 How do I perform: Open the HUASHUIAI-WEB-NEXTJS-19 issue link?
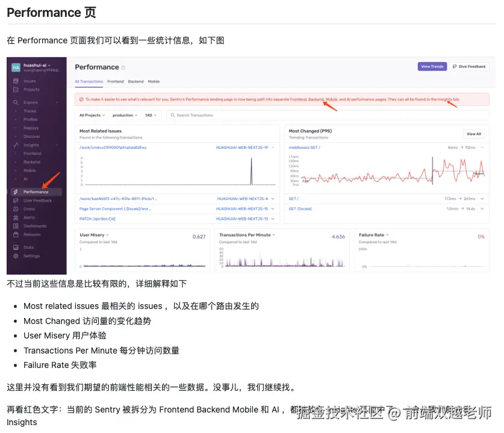coord(241,147)
